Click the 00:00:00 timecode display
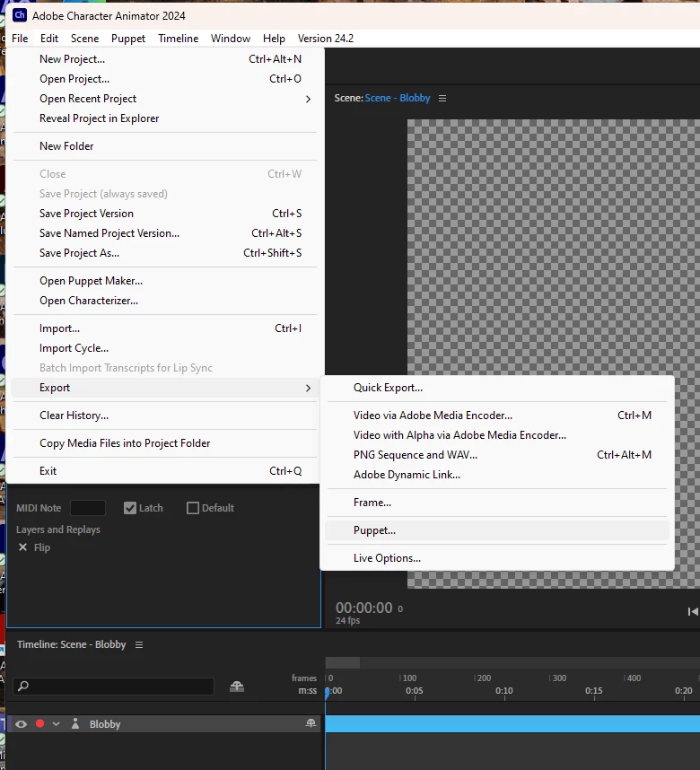This screenshot has width=700, height=770. click(364, 608)
